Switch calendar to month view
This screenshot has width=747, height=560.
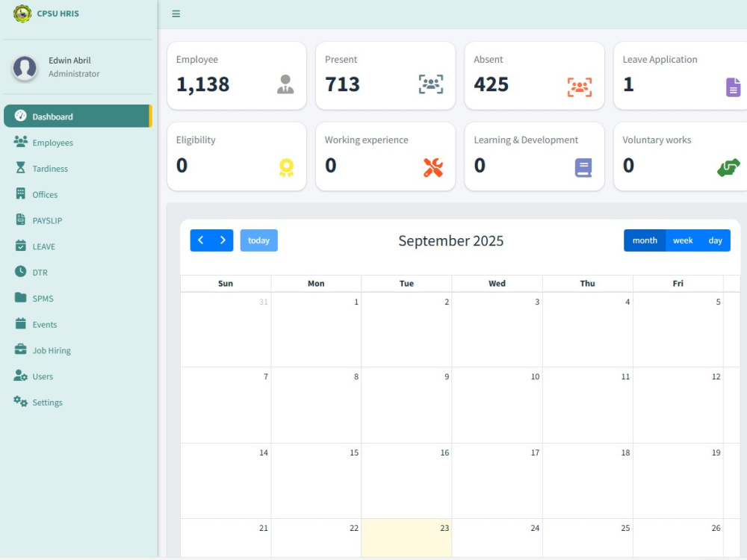(645, 240)
